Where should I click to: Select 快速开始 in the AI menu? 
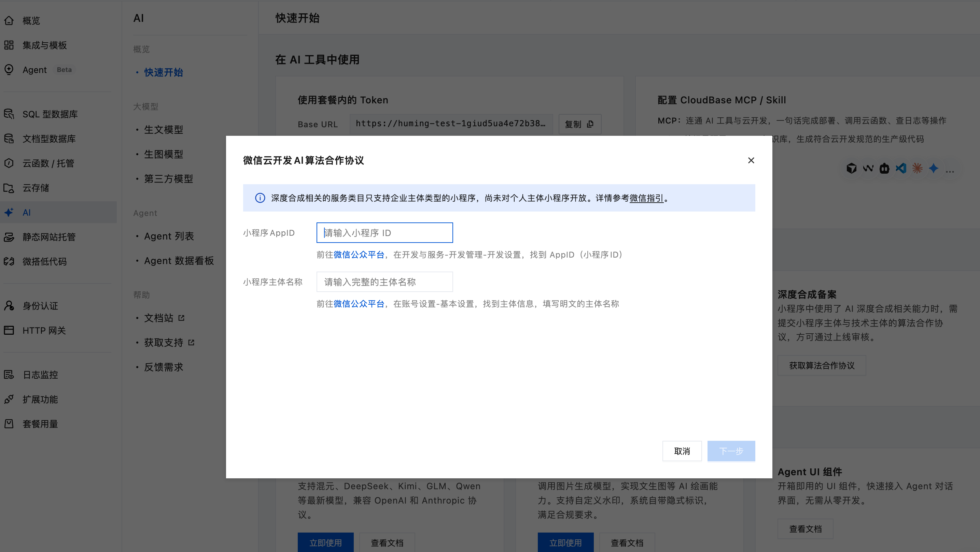click(x=164, y=72)
